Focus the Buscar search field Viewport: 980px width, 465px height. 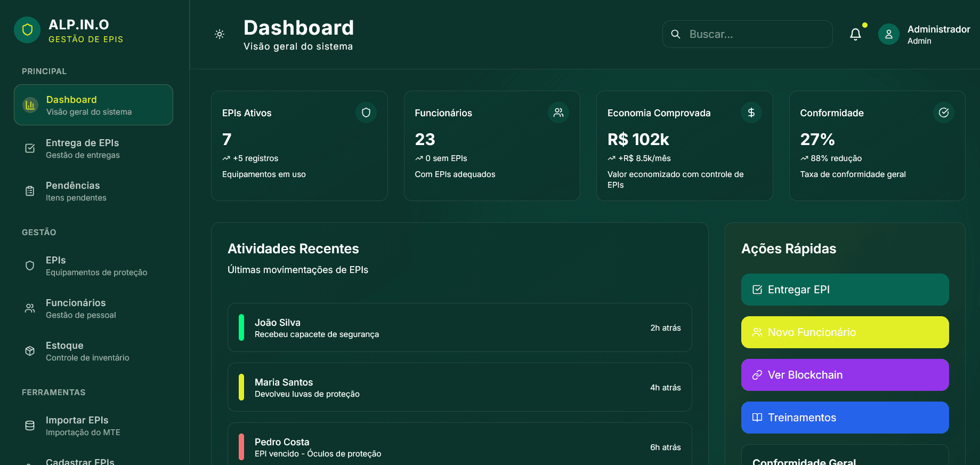(747, 34)
